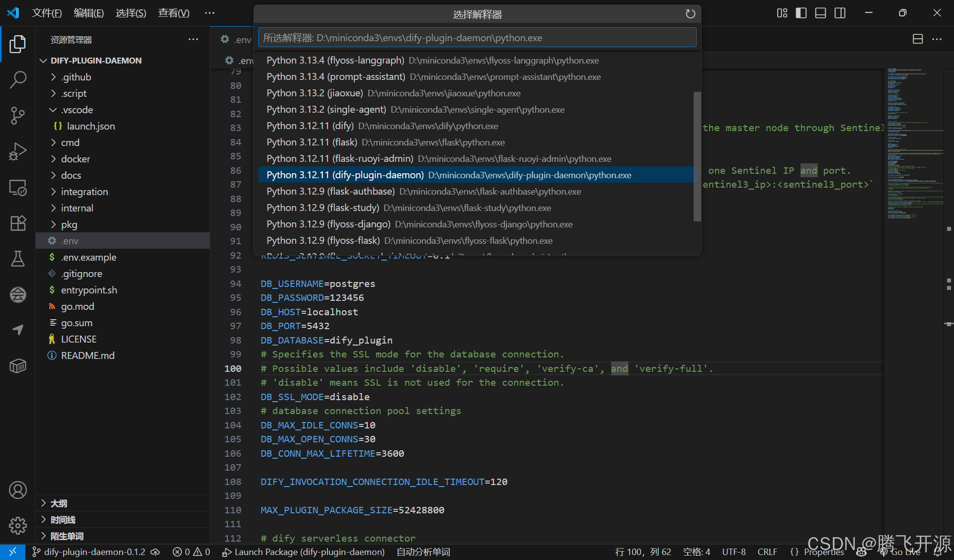Split the editor using the split icon
954x560 pixels.
(918, 39)
